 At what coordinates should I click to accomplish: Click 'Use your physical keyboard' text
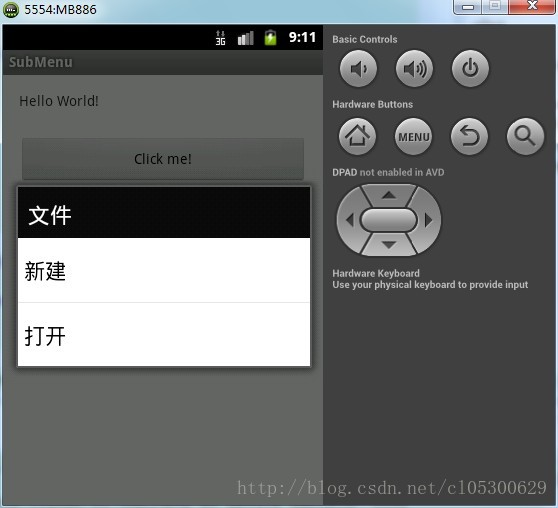tap(430, 285)
